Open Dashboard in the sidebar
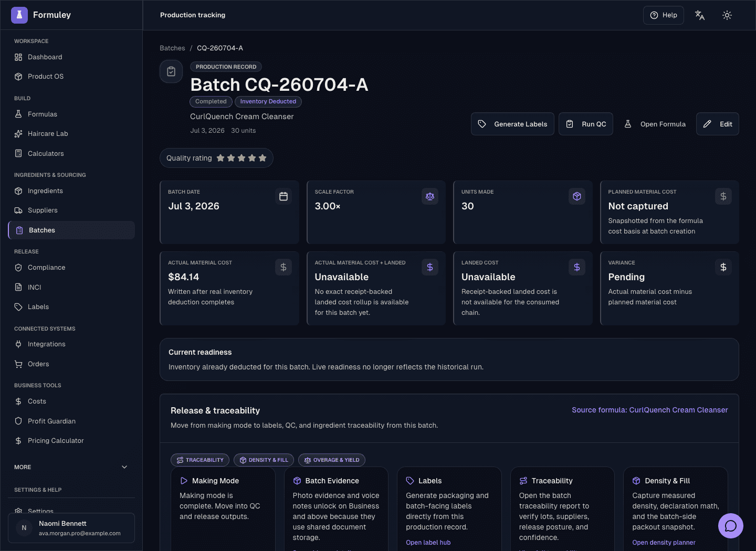 pyautogui.click(x=71, y=57)
